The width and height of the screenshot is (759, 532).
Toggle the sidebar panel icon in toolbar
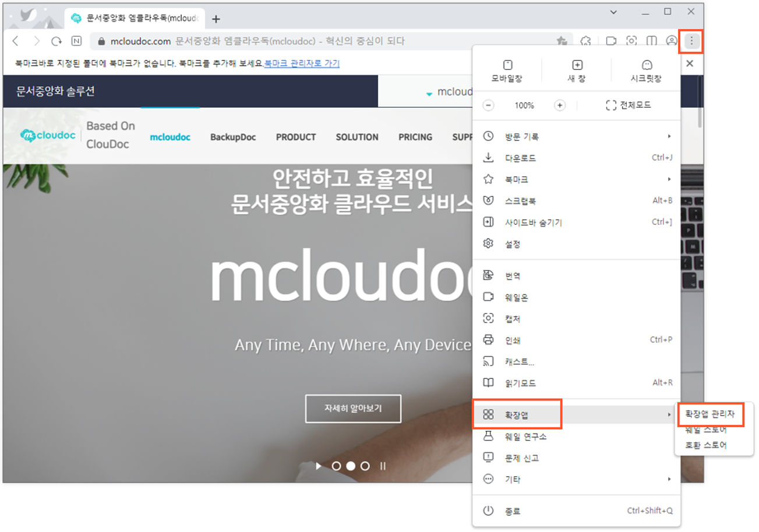[x=651, y=41]
